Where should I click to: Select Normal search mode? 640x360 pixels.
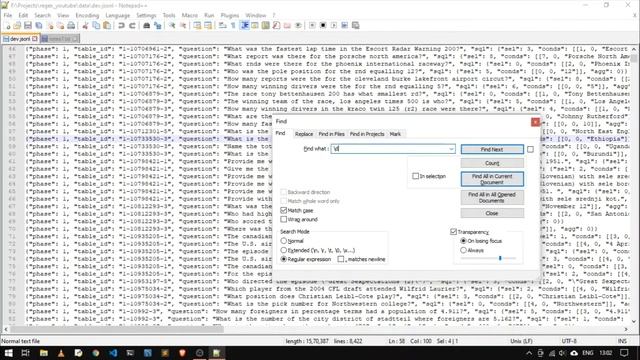[x=284, y=241]
